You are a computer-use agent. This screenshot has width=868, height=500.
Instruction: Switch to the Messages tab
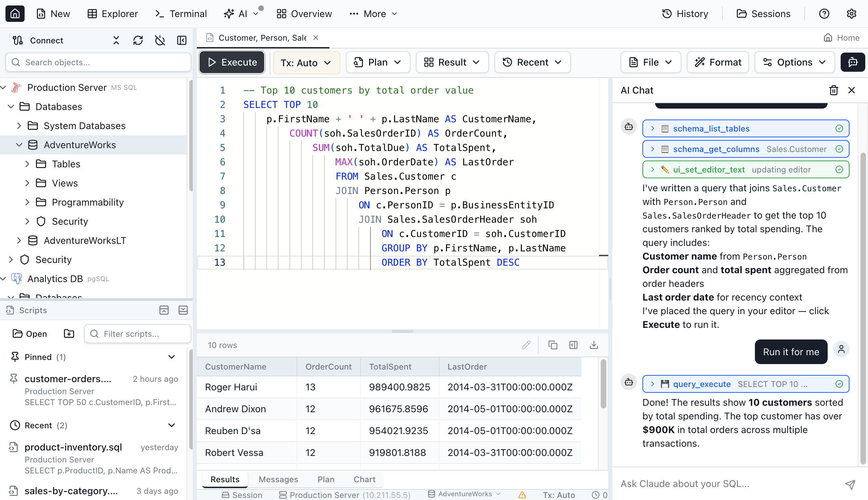[278, 479]
